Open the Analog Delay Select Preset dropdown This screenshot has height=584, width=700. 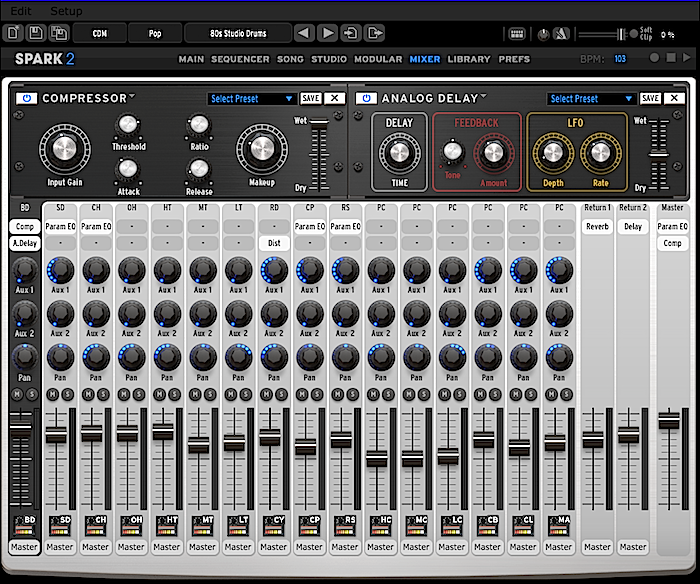(x=591, y=98)
